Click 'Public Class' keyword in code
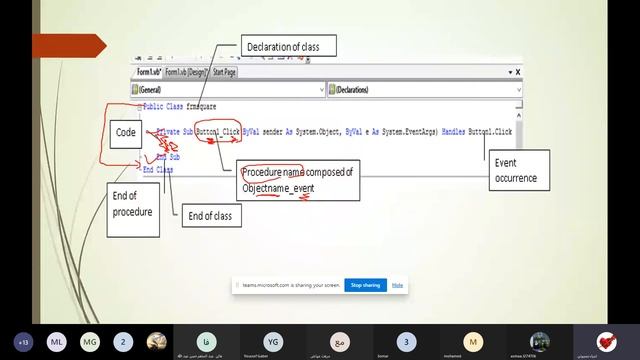This screenshot has width=640, height=360. point(163,107)
